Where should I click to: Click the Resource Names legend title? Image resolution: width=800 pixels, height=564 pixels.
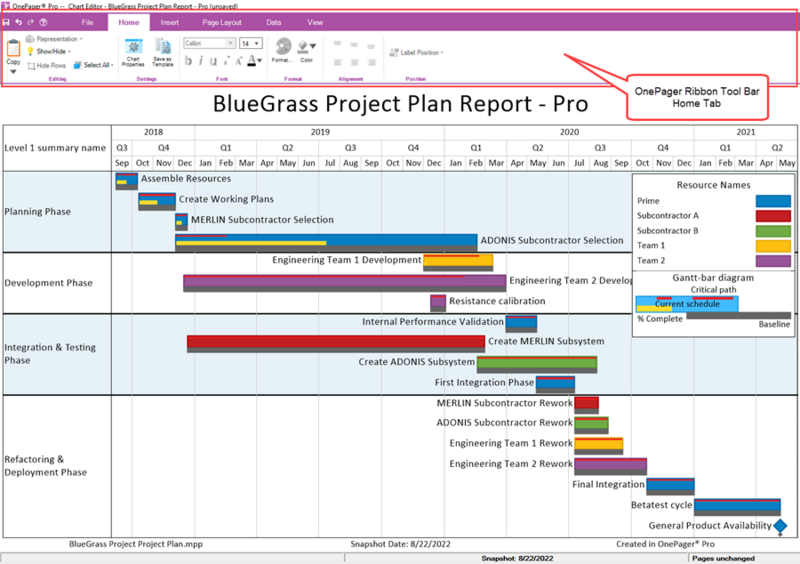pyautogui.click(x=713, y=185)
